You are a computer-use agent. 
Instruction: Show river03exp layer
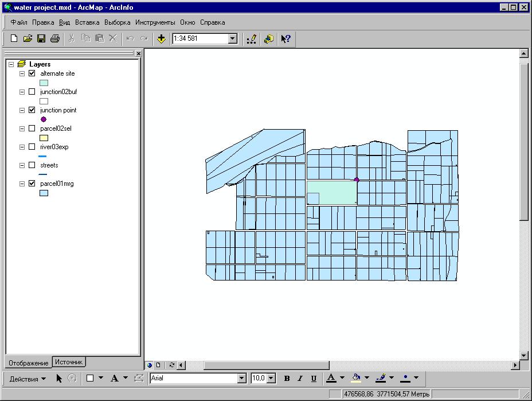tap(32, 147)
